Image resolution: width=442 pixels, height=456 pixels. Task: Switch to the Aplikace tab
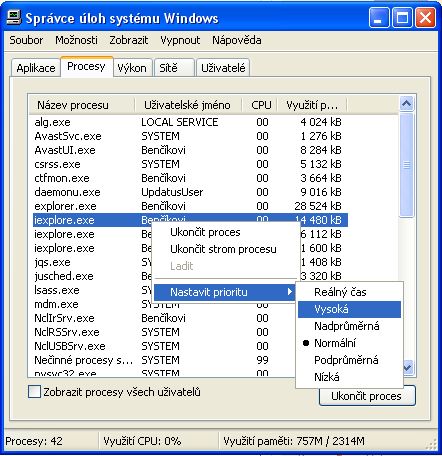pos(36,68)
